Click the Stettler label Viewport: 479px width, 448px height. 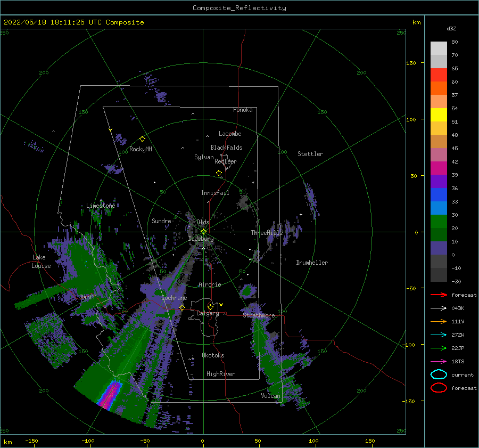[310, 154]
